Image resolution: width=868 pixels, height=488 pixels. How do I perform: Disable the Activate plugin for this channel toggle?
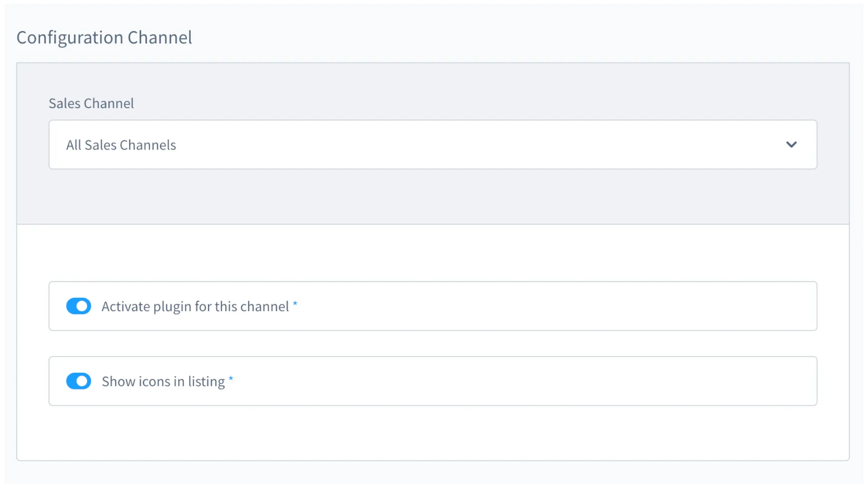coord(79,306)
